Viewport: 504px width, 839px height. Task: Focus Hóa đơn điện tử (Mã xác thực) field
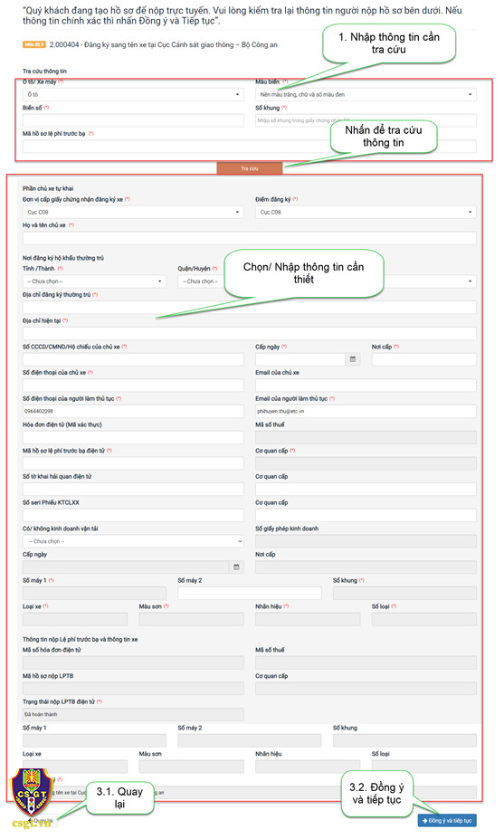[133, 438]
